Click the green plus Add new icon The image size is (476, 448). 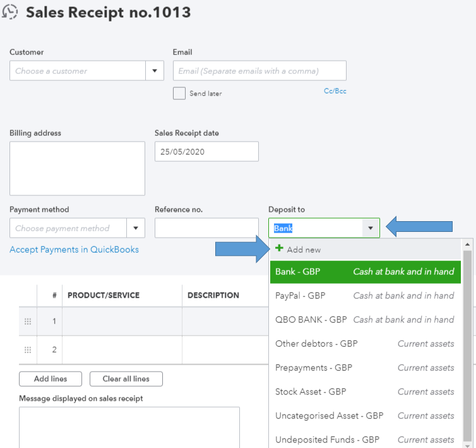(x=280, y=249)
